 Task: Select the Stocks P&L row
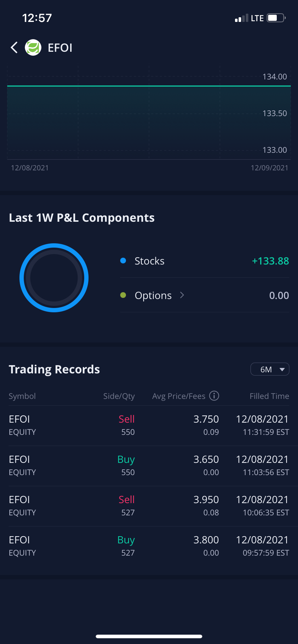pyautogui.click(x=204, y=261)
